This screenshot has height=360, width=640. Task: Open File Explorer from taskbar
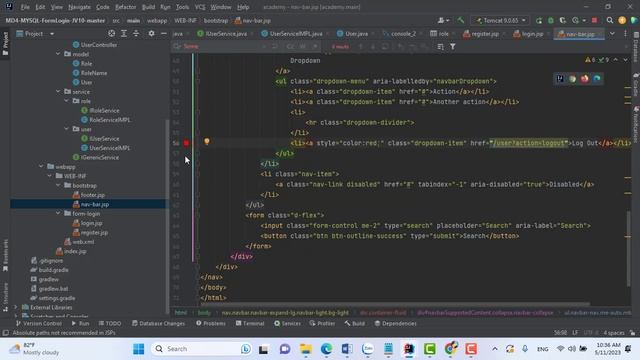point(306,349)
